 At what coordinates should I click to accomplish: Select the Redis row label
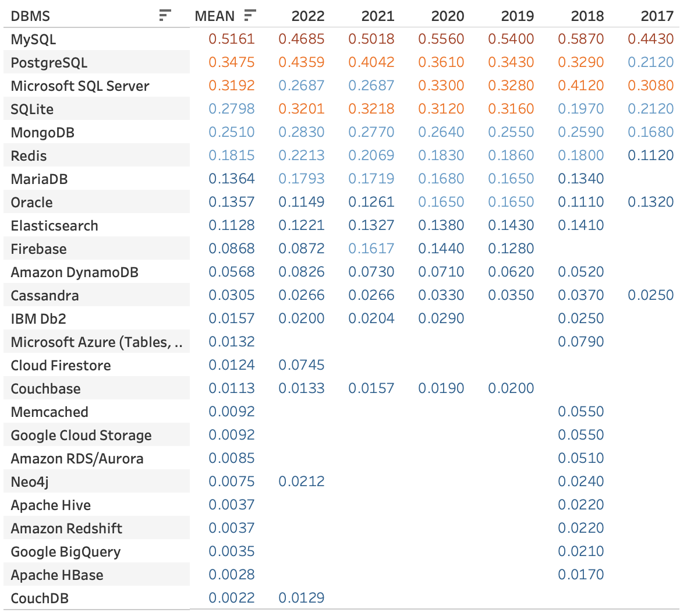tap(29, 155)
